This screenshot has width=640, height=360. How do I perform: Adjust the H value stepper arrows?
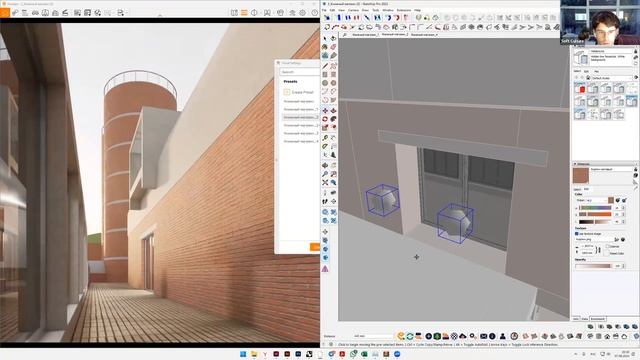[x=623, y=208]
